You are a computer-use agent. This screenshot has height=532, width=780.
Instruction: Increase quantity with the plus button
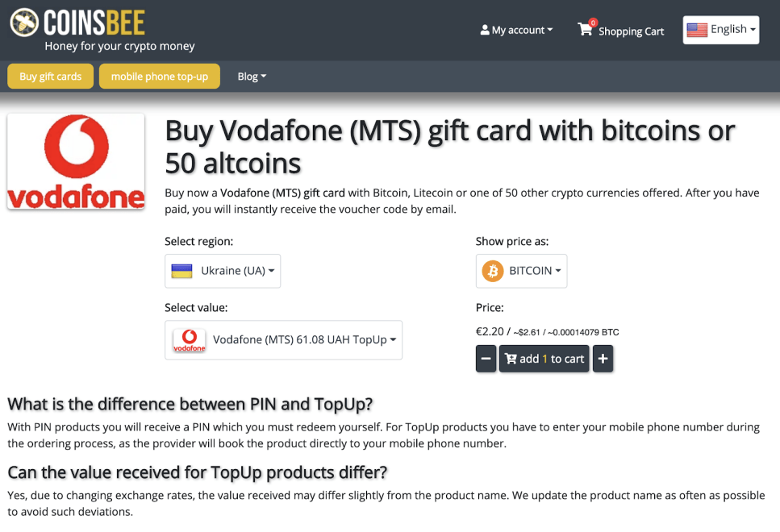click(603, 359)
